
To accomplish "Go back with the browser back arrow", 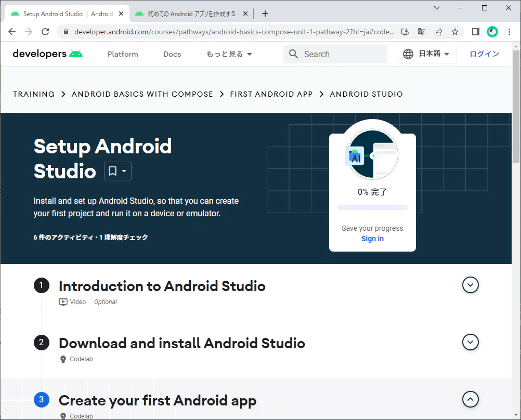I will pos(12,32).
